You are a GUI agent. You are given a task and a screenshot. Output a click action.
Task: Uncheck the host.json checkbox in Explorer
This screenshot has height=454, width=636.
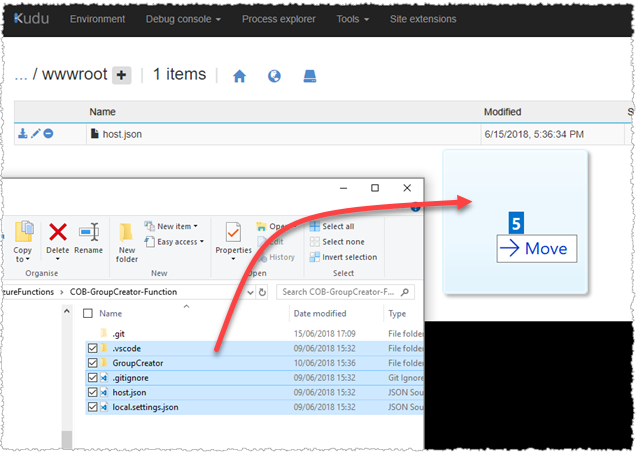click(x=92, y=392)
